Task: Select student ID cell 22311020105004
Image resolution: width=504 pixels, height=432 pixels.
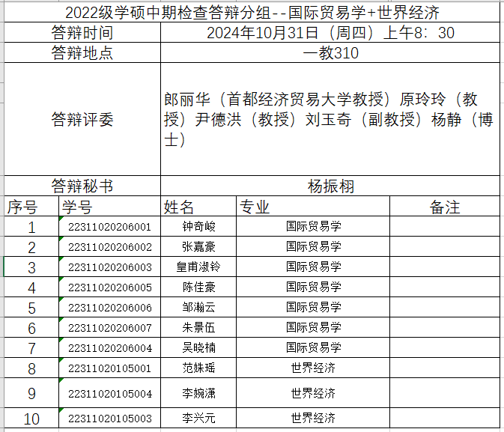Action: click(109, 393)
